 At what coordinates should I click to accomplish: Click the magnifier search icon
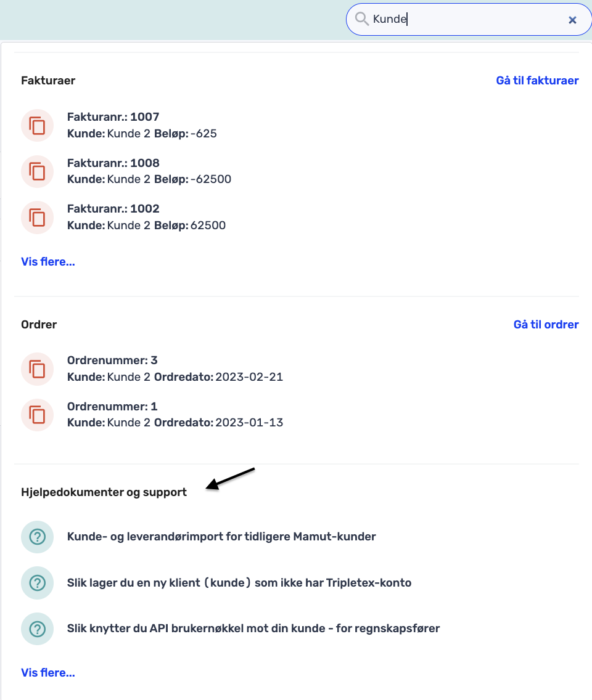pos(361,18)
